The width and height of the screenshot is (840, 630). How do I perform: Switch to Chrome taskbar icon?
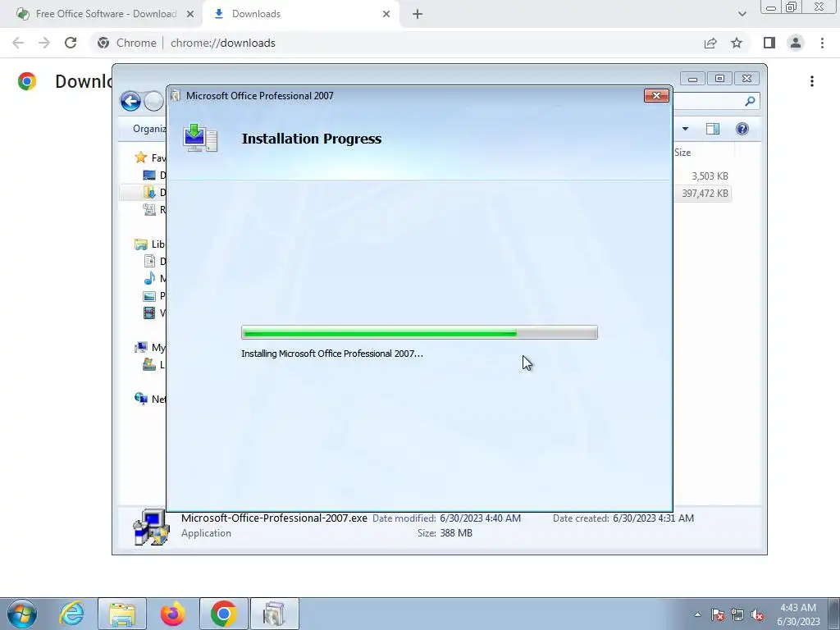[223, 614]
